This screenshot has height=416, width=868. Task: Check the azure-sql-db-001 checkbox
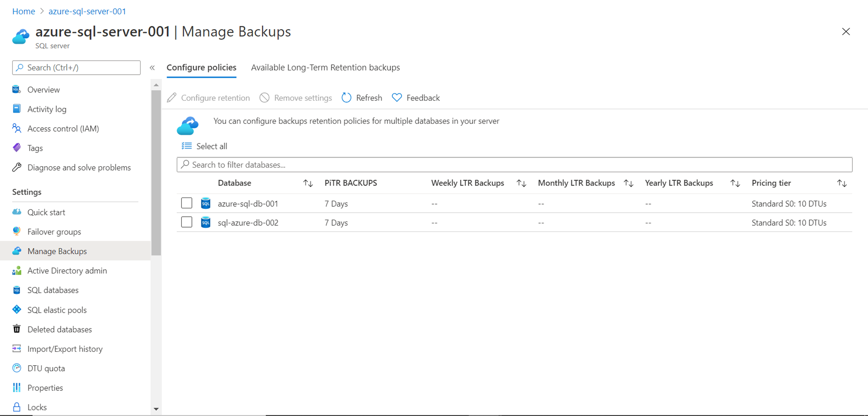pos(187,203)
